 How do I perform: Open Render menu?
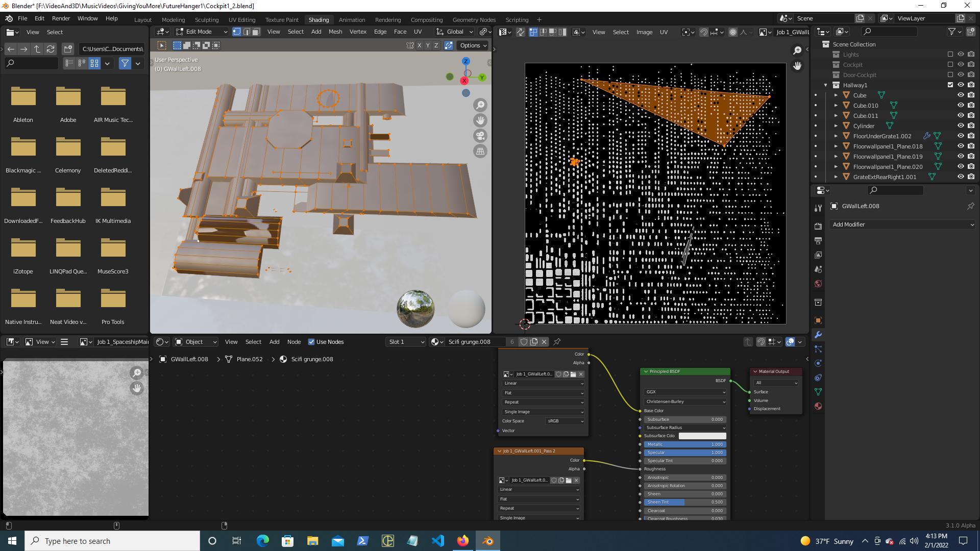[x=61, y=18]
